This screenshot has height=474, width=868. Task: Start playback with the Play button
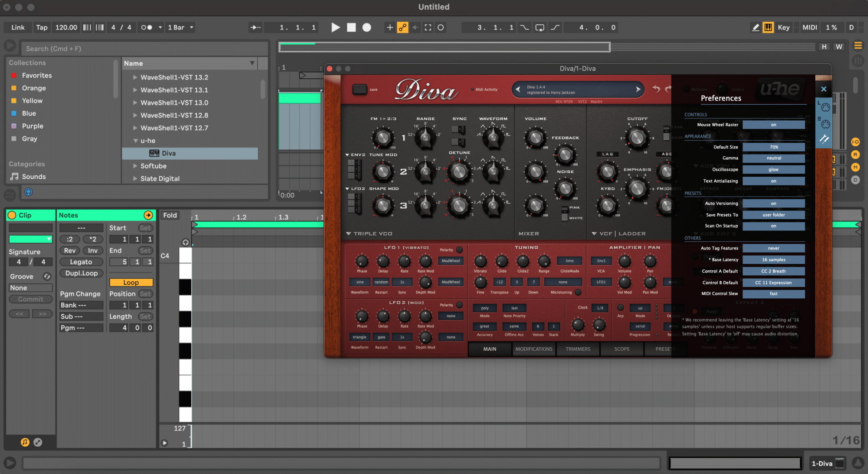click(x=335, y=27)
